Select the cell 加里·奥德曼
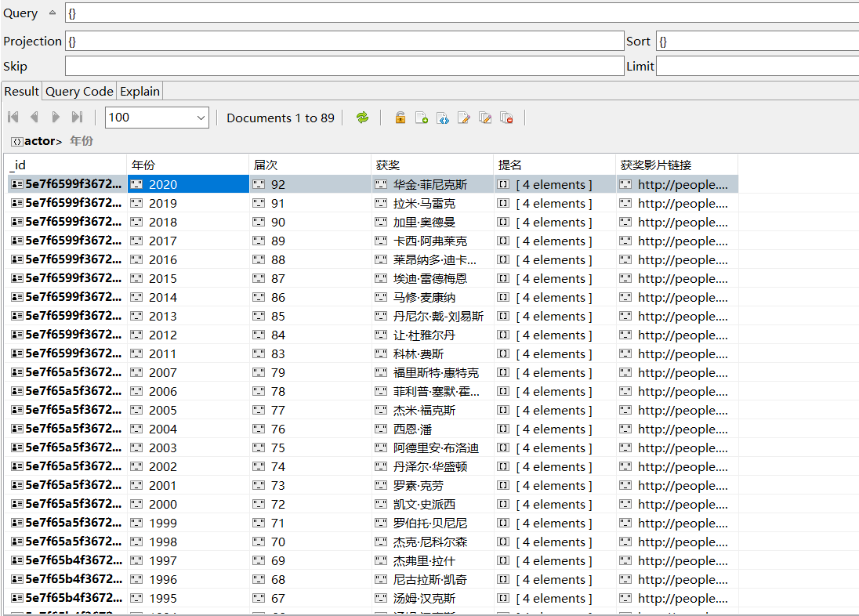Screen dimensions: 859x616 pyautogui.click(x=432, y=222)
